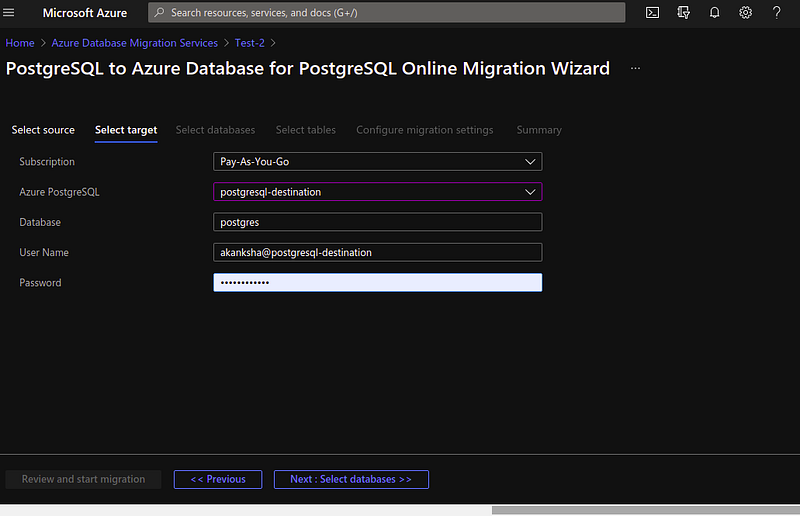Focus the Search resources, services, and docs box
The height and width of the screenshot is (516, 800).
pyautogui.click(x=386, y=12)
